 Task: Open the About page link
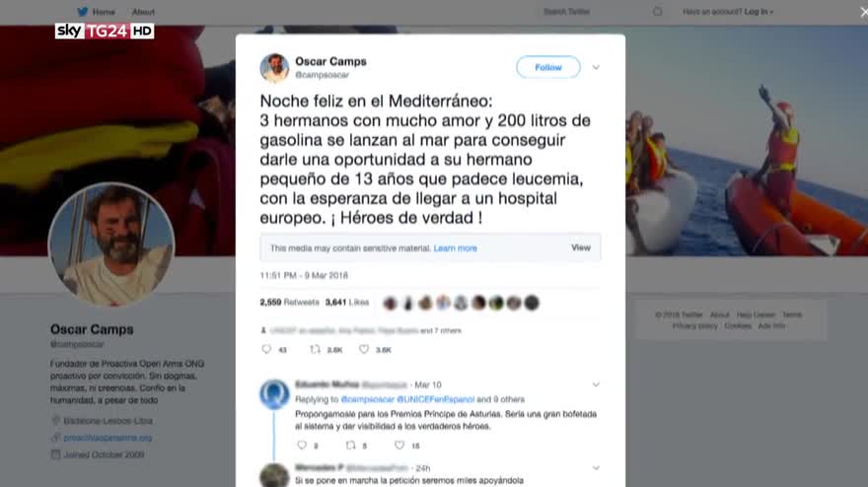point(143,12)
